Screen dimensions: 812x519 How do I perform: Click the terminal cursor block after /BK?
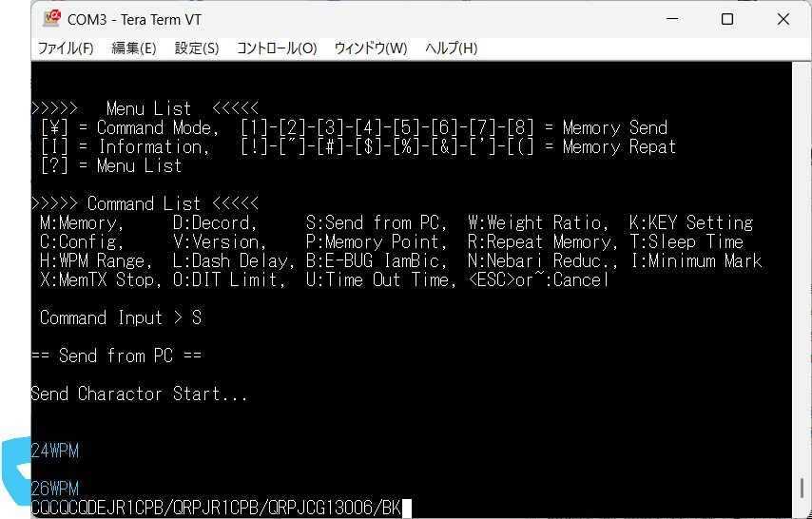coord(407,509)
